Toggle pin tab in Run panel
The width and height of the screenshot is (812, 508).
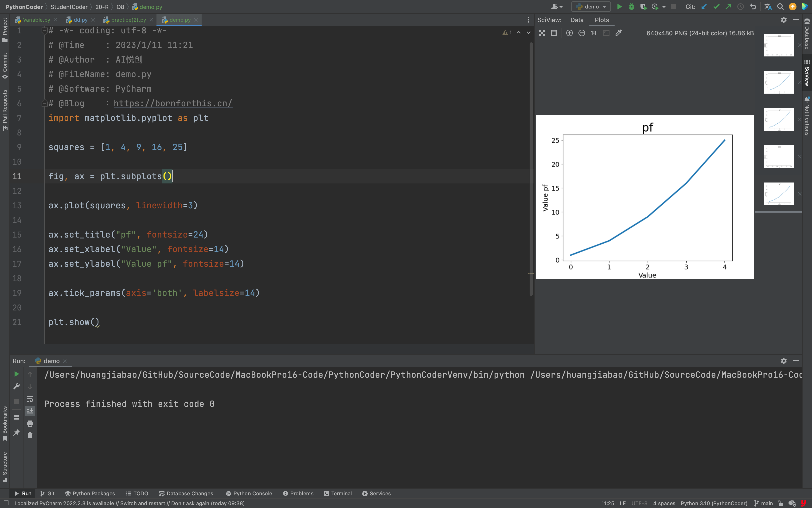point(16,433)
